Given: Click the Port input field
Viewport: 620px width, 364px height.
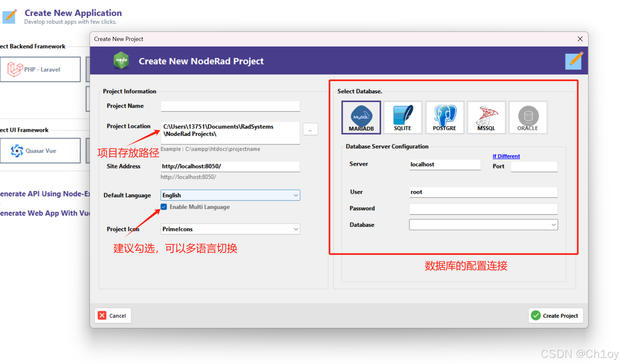Looking at the screenshot, I should point(534,166).
